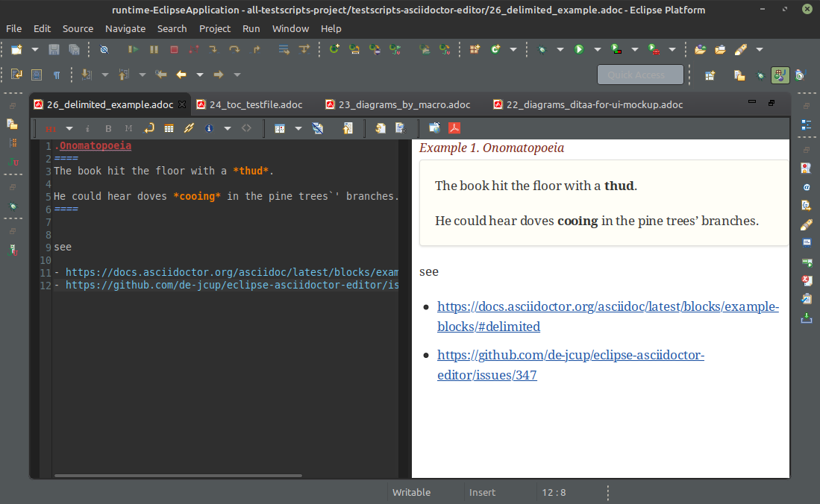Apply monospace formatting with M icon
The height and width of the screenshot is (504, 820).
point(128,129)
